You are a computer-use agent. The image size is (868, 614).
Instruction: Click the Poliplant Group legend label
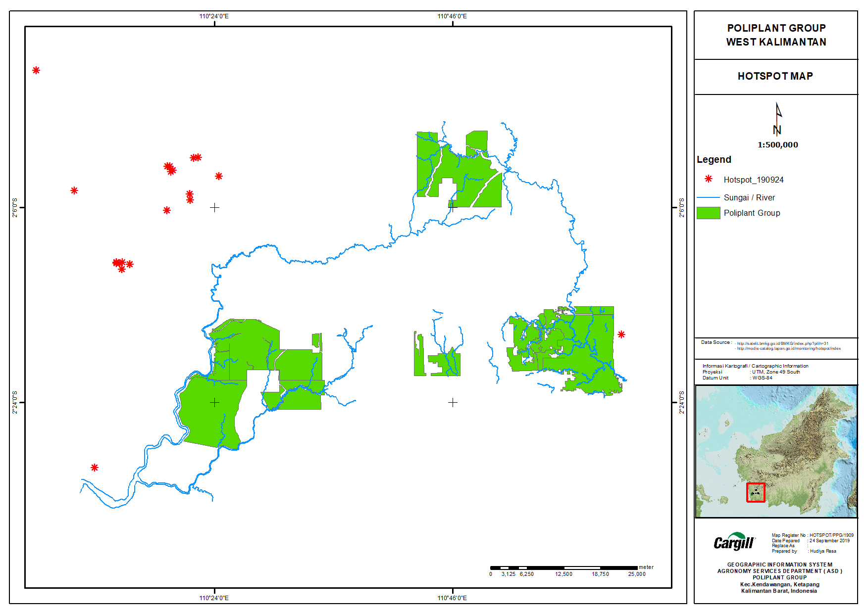click(x=752, y=213)
